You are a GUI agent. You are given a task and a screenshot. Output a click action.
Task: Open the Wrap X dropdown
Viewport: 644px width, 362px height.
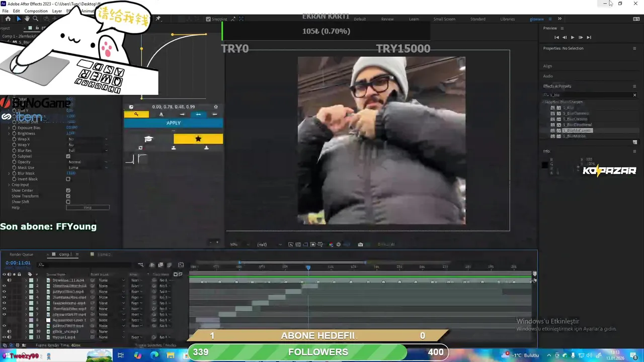pyautogui.click(x=88, y=139)
